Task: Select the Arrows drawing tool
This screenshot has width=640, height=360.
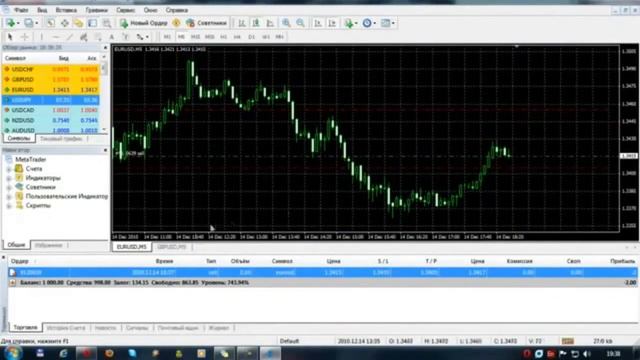Action: tap(140, 37)
